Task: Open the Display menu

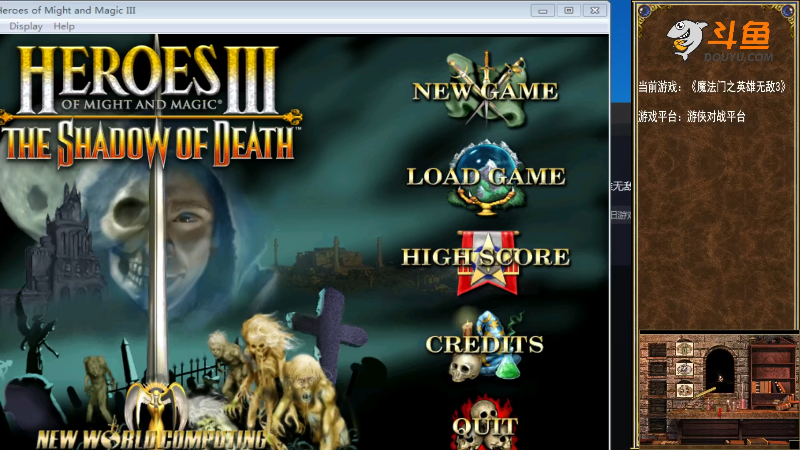Action: [x=26, y=26]
